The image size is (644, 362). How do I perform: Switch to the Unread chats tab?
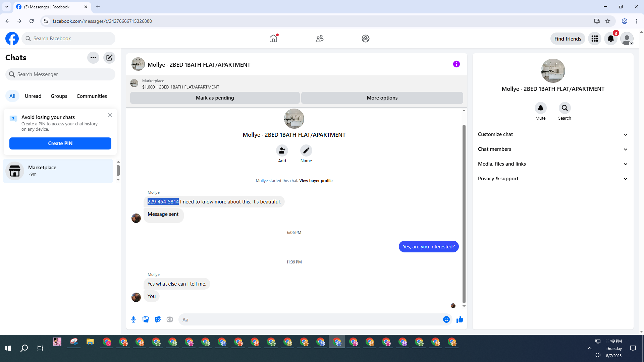click(x=33, y=96)
